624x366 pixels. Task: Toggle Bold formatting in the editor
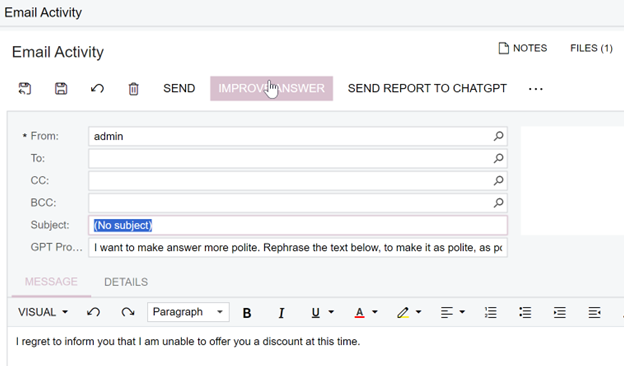247,313
